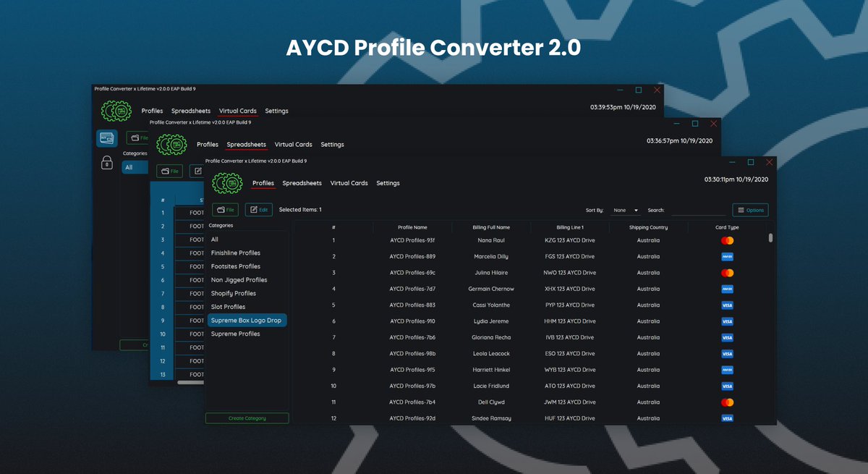Select the padlock sidebar icon in back window

click(x=107, y=163)
